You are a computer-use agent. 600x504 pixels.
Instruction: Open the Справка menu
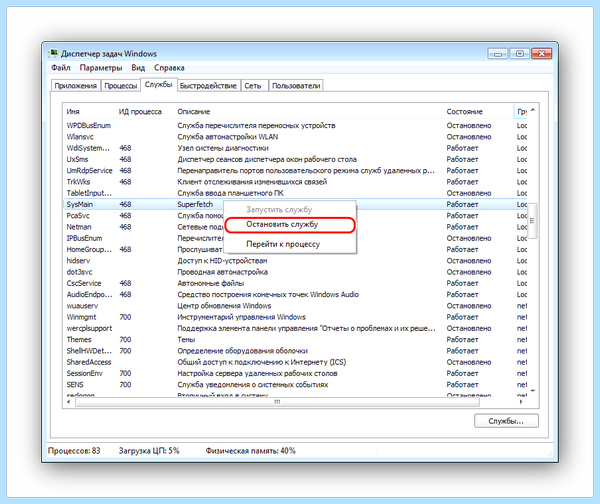[x=169, y=68]
